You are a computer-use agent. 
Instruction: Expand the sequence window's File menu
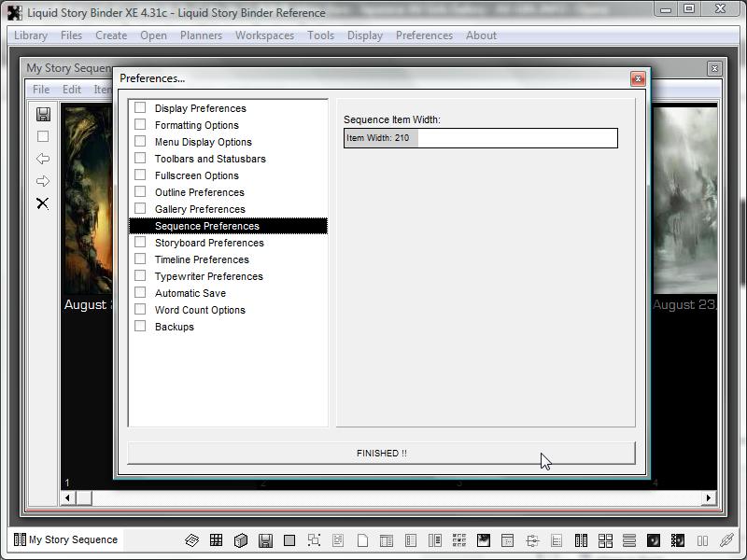[x=41, y=90]
